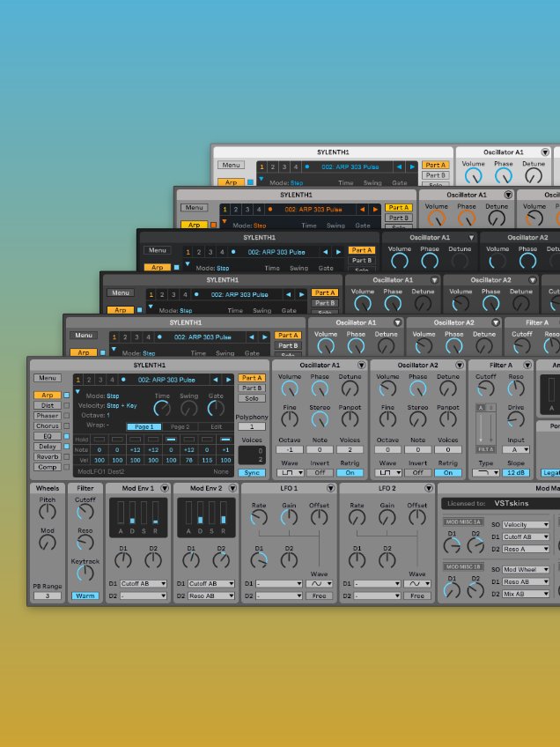Open Filter A options menu arrow in front window
This screenshot has height=747, width=560.
[x=527, y=365]
